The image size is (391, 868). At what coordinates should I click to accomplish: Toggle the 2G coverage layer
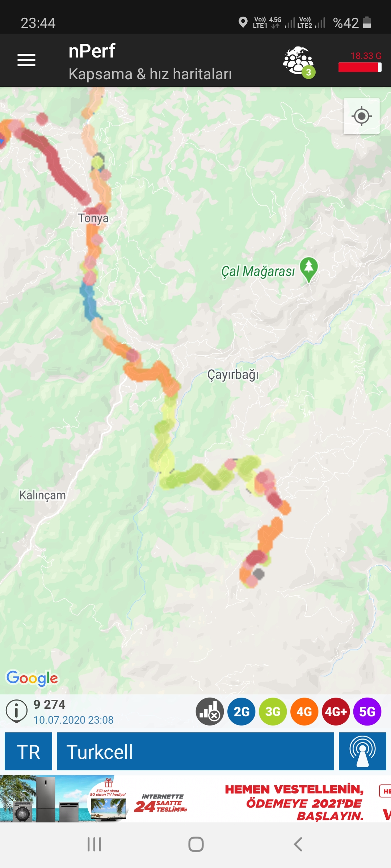click(241, 711)
